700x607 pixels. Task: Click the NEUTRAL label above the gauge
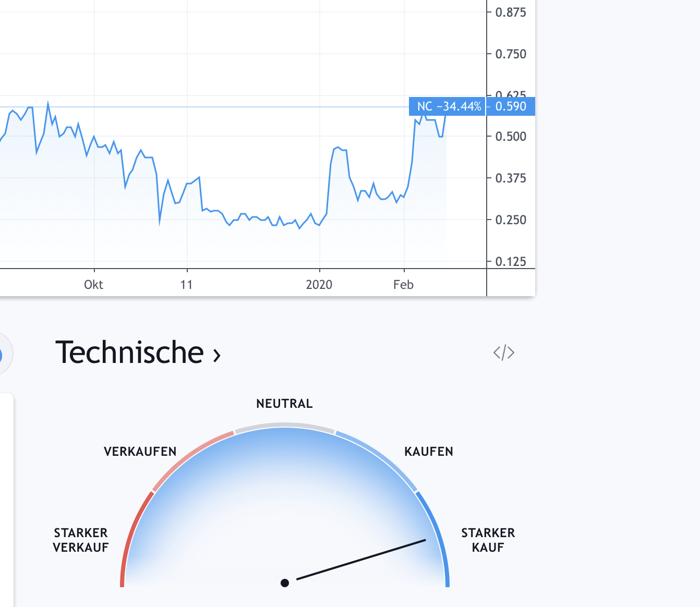pyautogui.click(x=284, y=403)
